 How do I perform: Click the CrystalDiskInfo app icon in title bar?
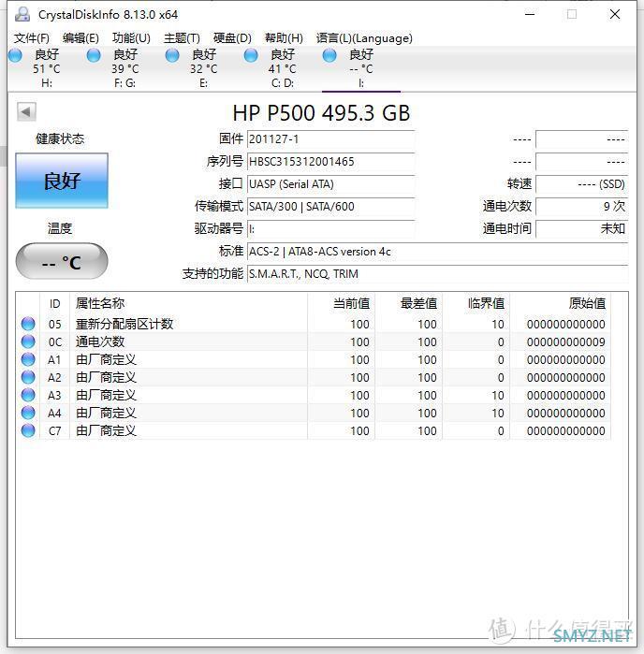click(x=22, y=15)
